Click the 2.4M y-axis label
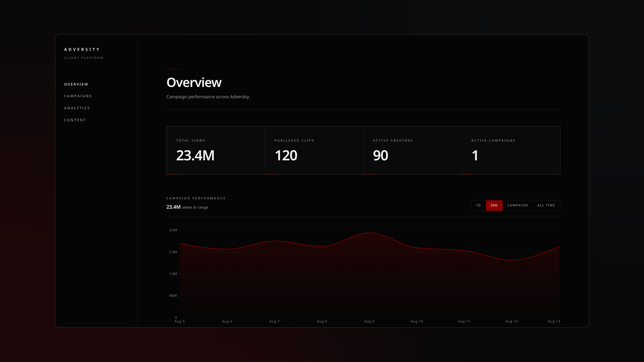 coord(173,252)
